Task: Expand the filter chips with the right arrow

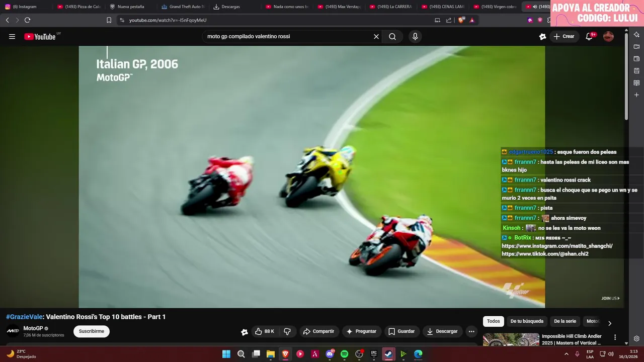Action: [x=610, y=323]
